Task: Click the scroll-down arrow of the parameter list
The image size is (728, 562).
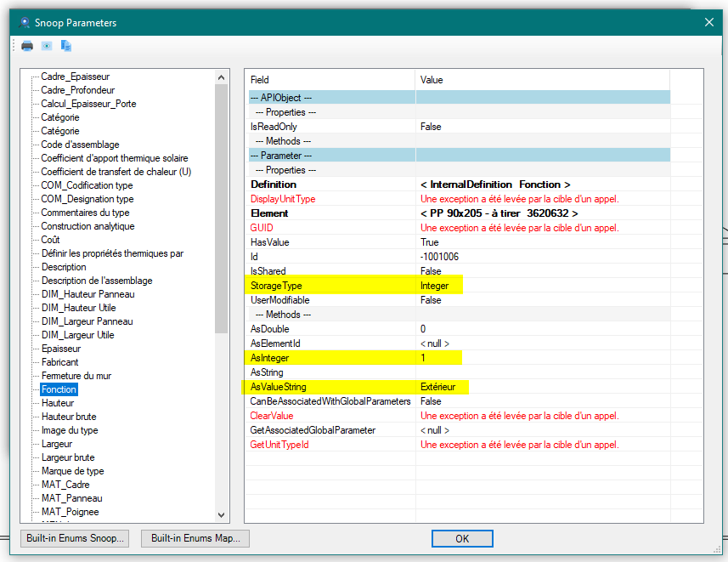Action: coord(221,516)
